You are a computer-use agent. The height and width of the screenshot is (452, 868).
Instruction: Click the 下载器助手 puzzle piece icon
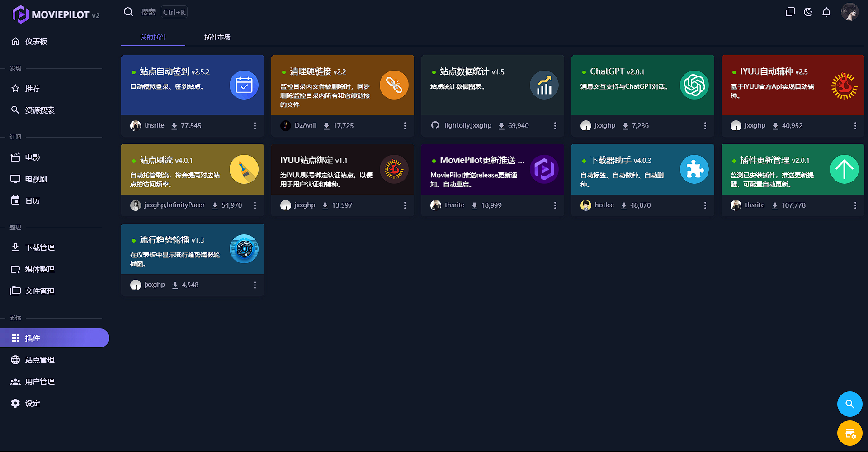coord(694,169)
